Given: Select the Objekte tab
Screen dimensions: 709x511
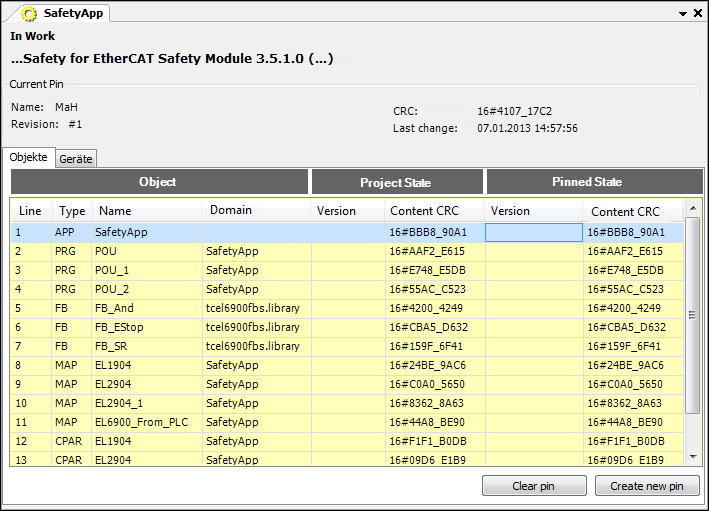Looking at the screenshot, I should tap(28, 158).
